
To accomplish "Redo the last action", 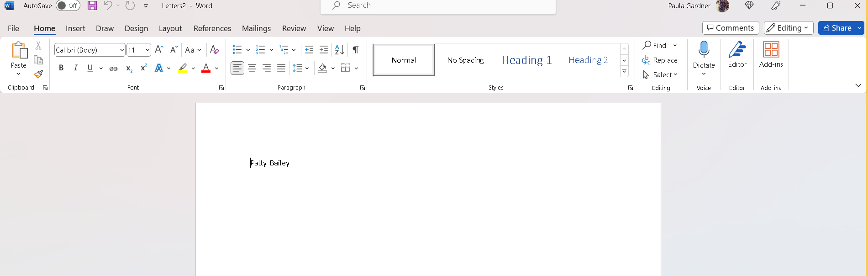I will pos(130,5).
